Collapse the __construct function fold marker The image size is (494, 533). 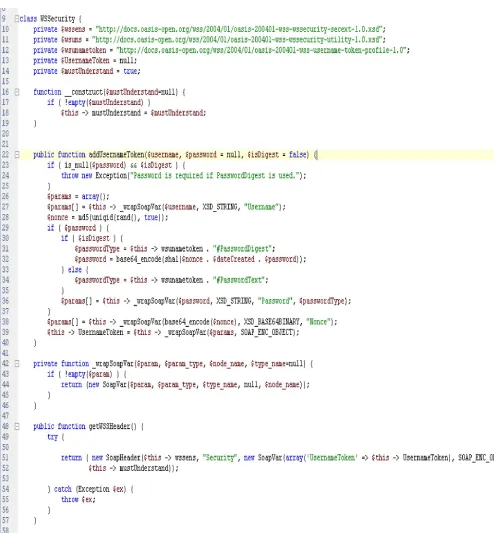(x=16, y=92)
